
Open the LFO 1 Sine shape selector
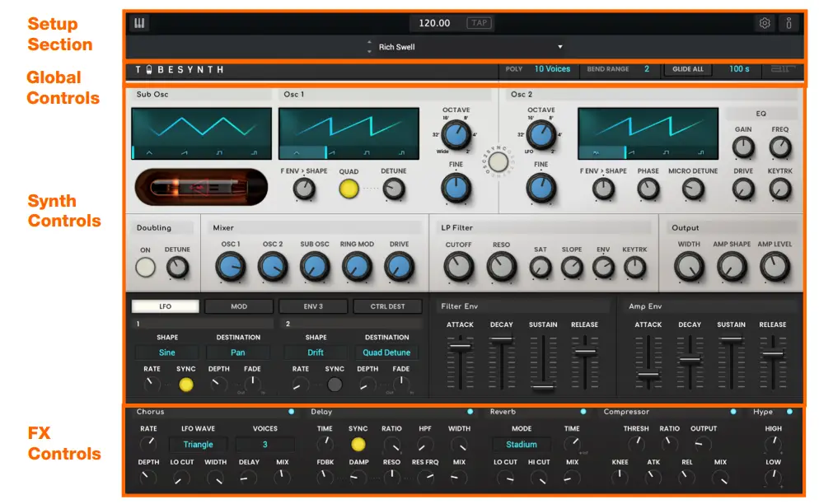[166, 352]
